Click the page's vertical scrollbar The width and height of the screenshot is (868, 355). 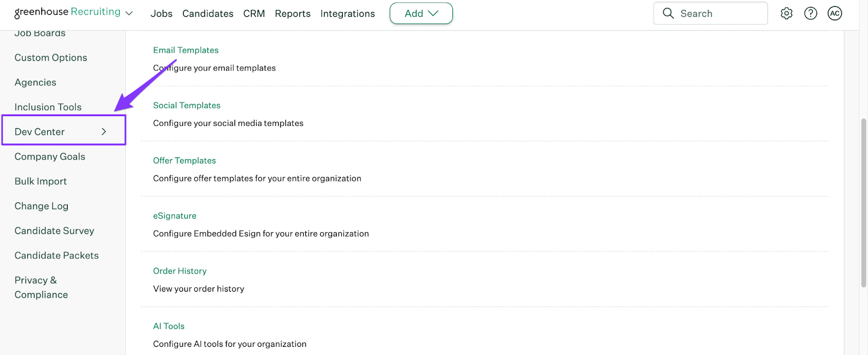[864, 202]
